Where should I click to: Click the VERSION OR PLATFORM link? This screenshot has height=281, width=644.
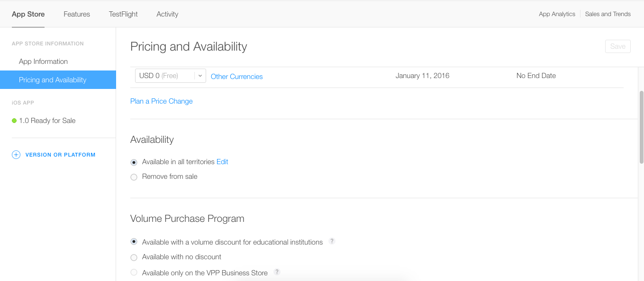click(60, 155)
